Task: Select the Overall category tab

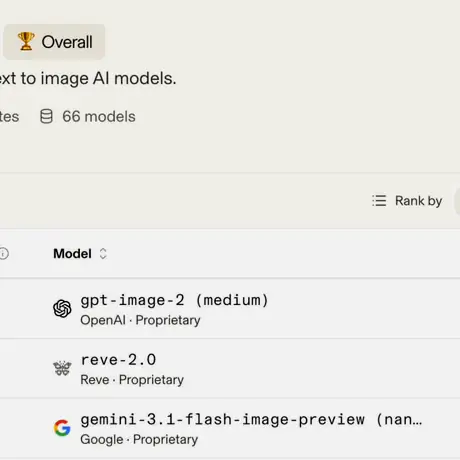Action: [x=54, y=42]
